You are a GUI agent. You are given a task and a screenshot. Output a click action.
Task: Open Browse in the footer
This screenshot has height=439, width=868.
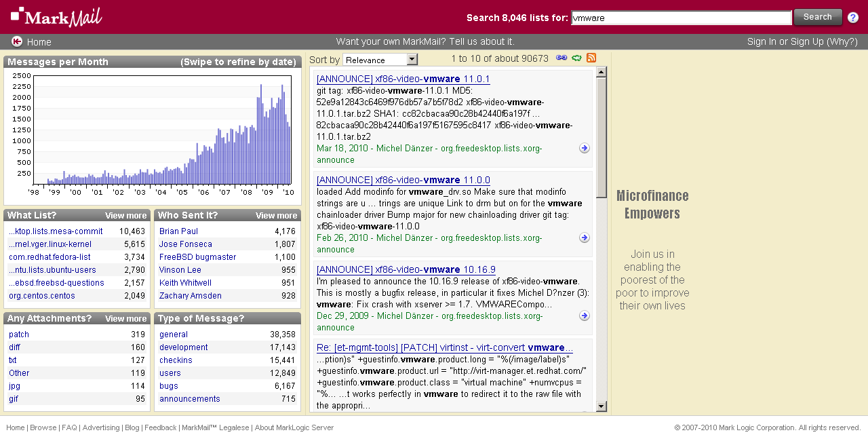43,428
